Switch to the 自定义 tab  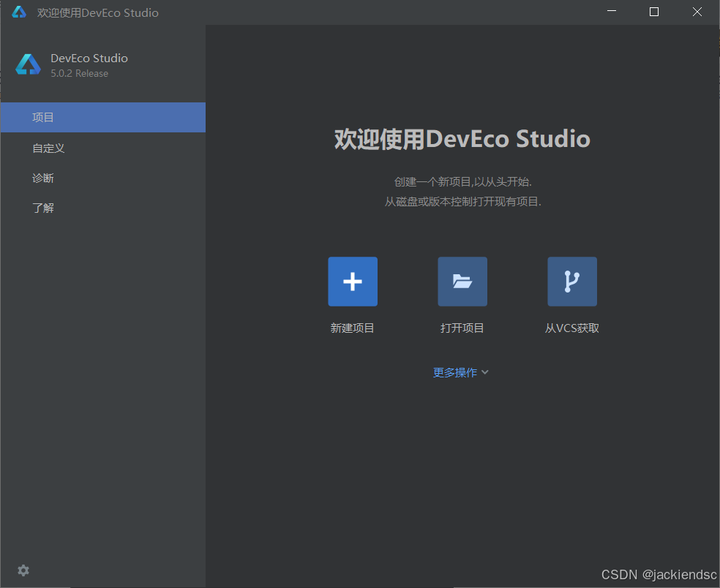click(103, 148)
